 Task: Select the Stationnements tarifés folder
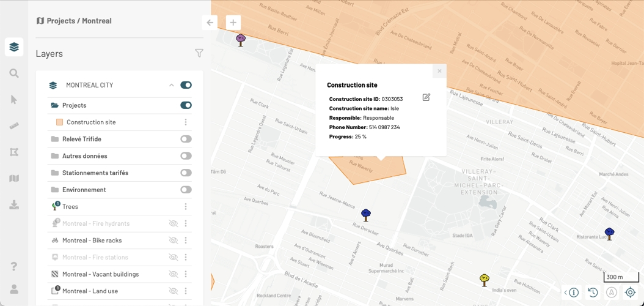(x=95, y=173)
